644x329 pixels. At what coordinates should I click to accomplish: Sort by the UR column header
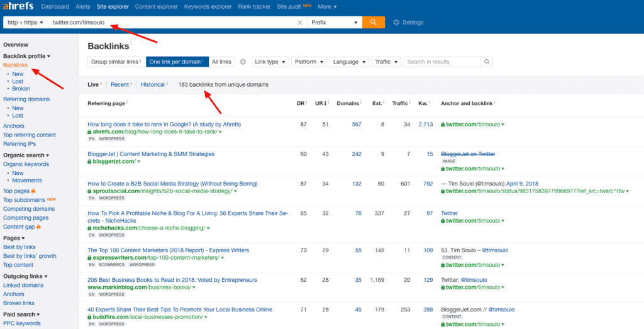tap(321, 104)
